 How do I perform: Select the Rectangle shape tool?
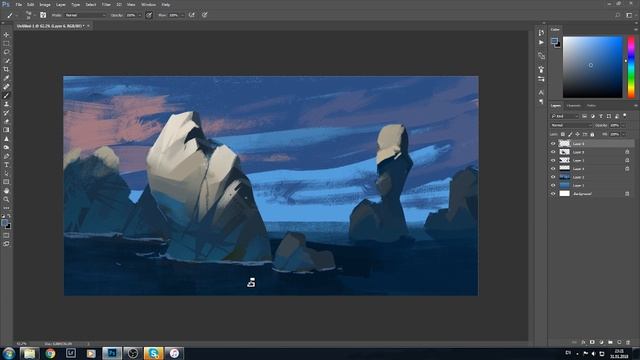click(6, 182)
